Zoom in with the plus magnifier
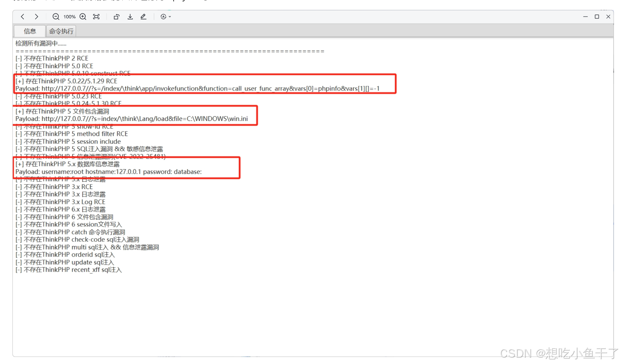621x364 pixels. pyautogui.click(x=83, y=17)
